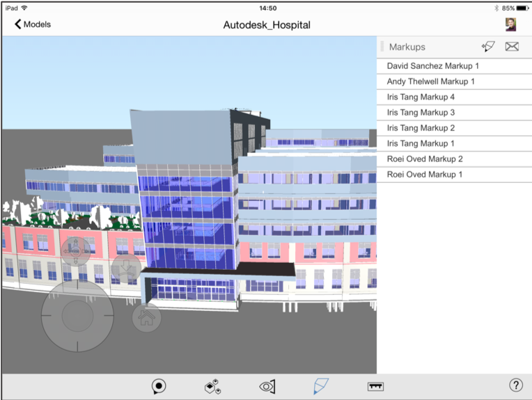Create a new markup with pen icon
Image resolution: width=532 pixels, height=400 pixels.
click(488, 47)
